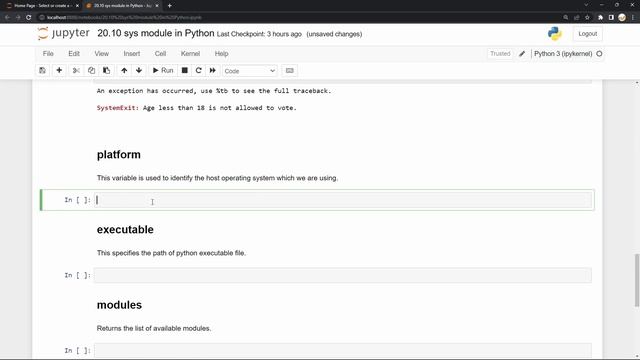Run the selected cell
The height and width of the screenshot is (360, 640).
pyautogui.click(x=163, y=71)
